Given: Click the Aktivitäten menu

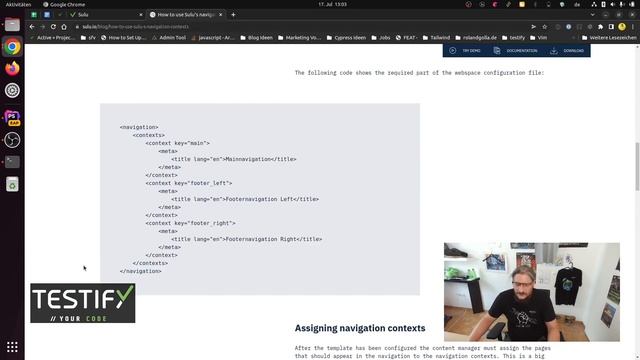Looking at the screenshot, I should (x=18, y=4).
